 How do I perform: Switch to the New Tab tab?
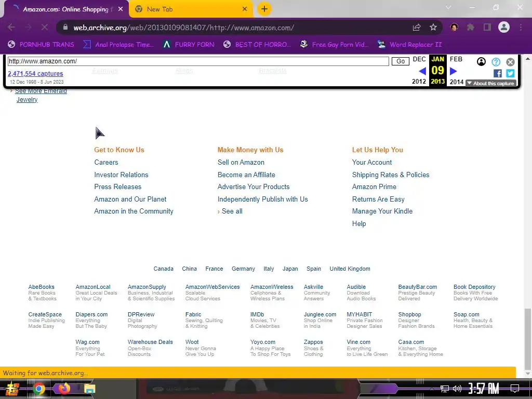[191, 9]
